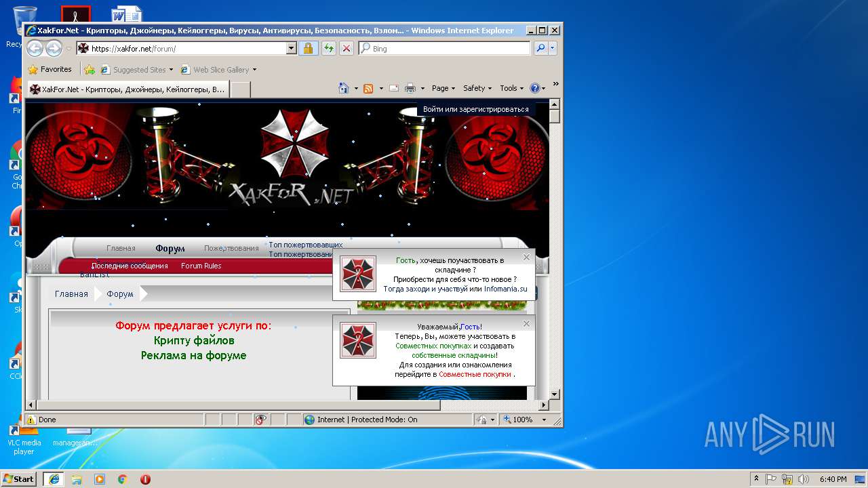Open the Page menu
The height and width of the screenshot is (488, 868).
pos(443,88)
